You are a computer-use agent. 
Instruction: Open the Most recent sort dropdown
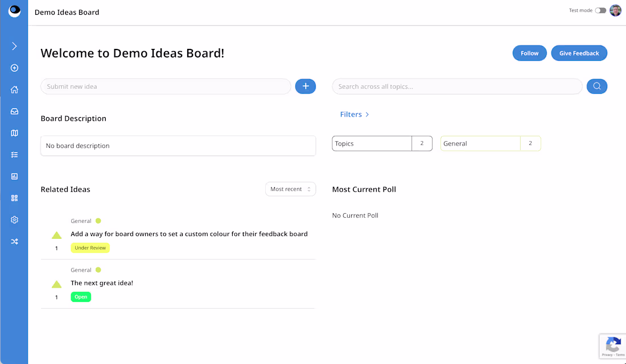pyautogui.click(x=290, y=189)
